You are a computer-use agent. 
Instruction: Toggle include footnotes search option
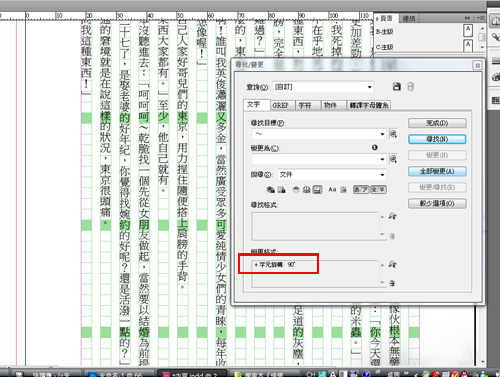(x=318, y=190)
